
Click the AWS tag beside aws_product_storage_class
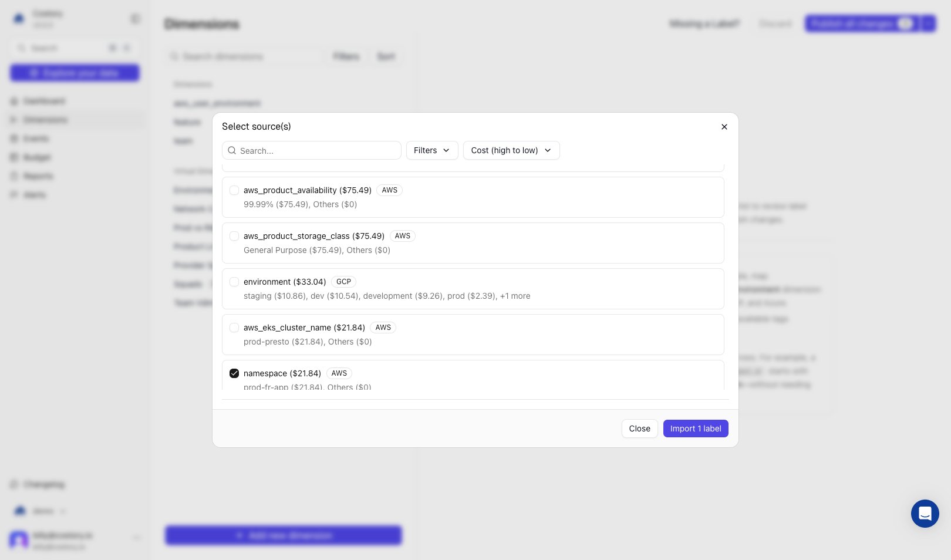(403, 236)
